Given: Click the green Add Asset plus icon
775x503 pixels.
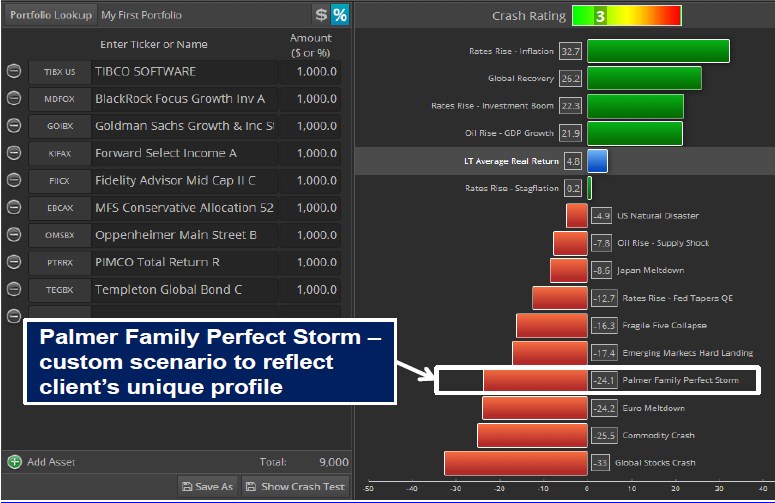Looking at the screenshot, I should [x=14, y=462].
